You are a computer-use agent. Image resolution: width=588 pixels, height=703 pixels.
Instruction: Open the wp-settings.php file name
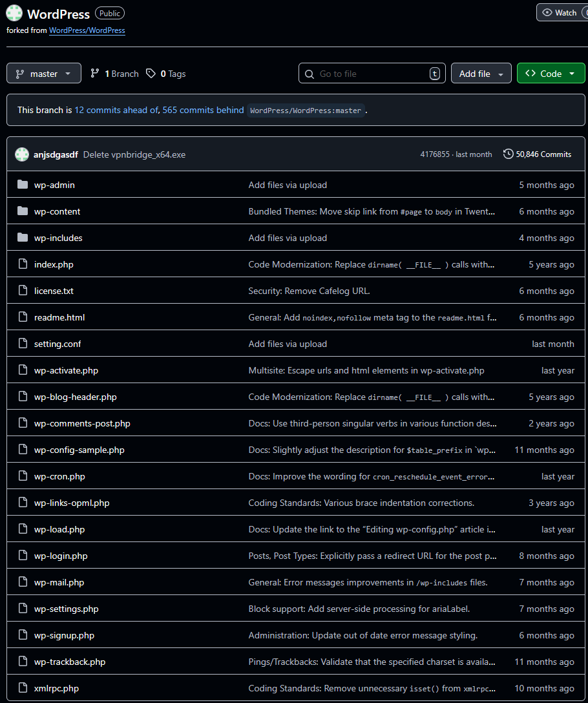(x=67, y=609)
